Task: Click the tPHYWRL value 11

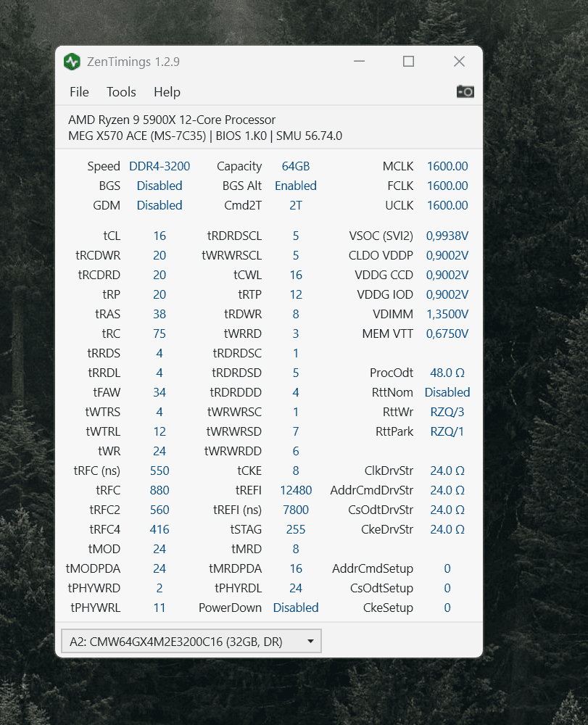Action: 160,608
